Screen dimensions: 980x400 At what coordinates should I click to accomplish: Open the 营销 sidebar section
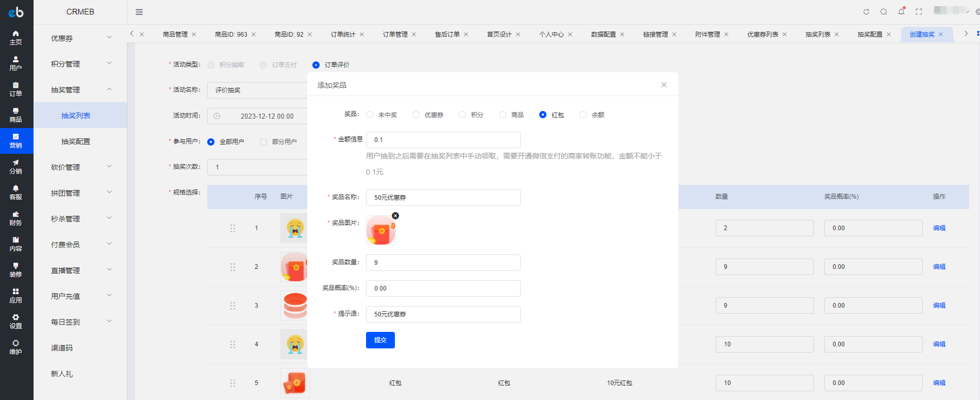[x=16, y=141]
